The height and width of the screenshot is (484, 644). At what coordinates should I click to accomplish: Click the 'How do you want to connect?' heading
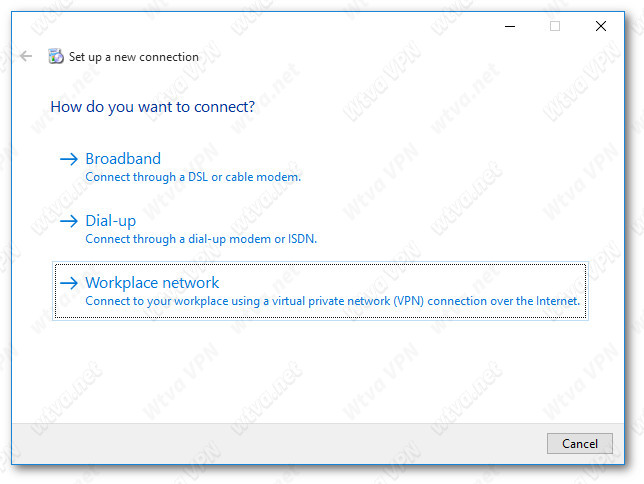point(152,107)
